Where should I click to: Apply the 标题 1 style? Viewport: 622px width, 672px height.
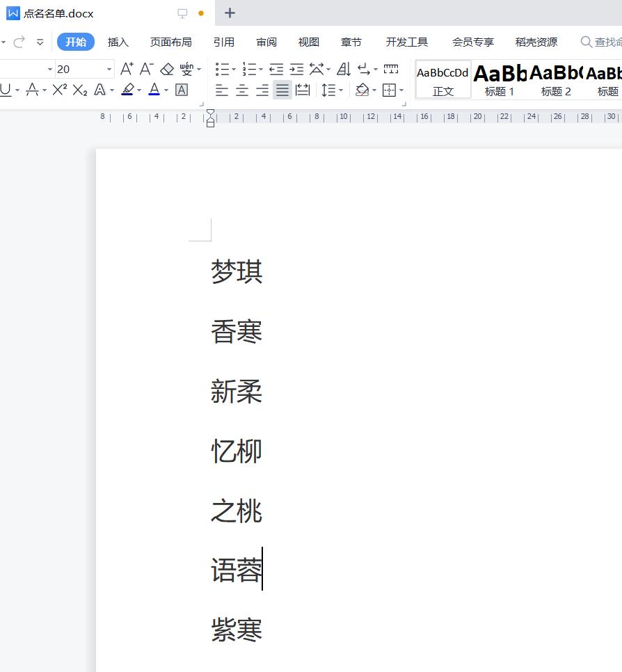pyautogui.click(x=500, y=79)
